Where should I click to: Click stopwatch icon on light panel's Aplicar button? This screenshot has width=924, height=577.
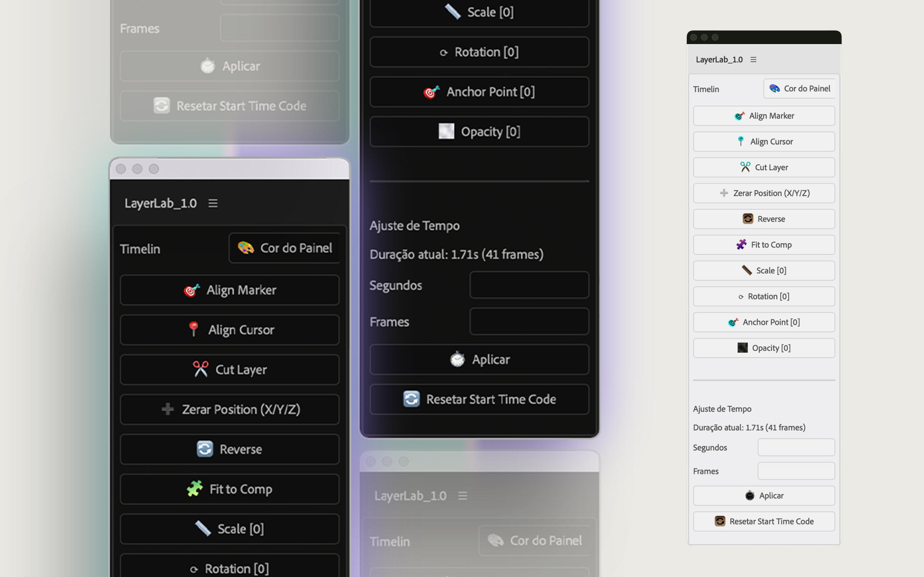click(750, 495)
